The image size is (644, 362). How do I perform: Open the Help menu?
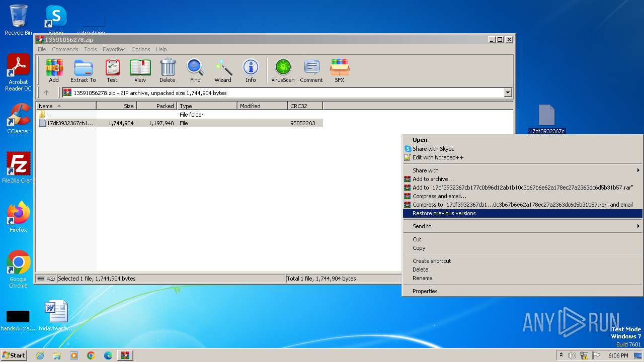(x=161, y=49)
